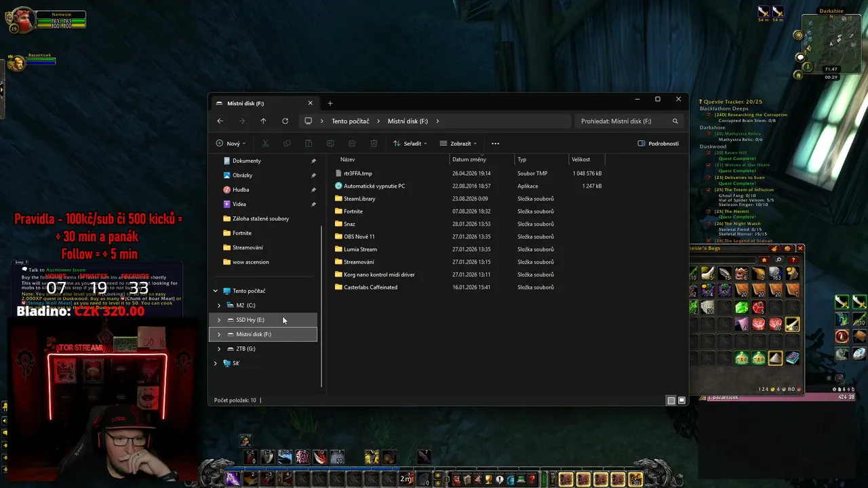Go up one folder level in Explorer
This screenshot has height=488, width=868.
coord(263,121)
